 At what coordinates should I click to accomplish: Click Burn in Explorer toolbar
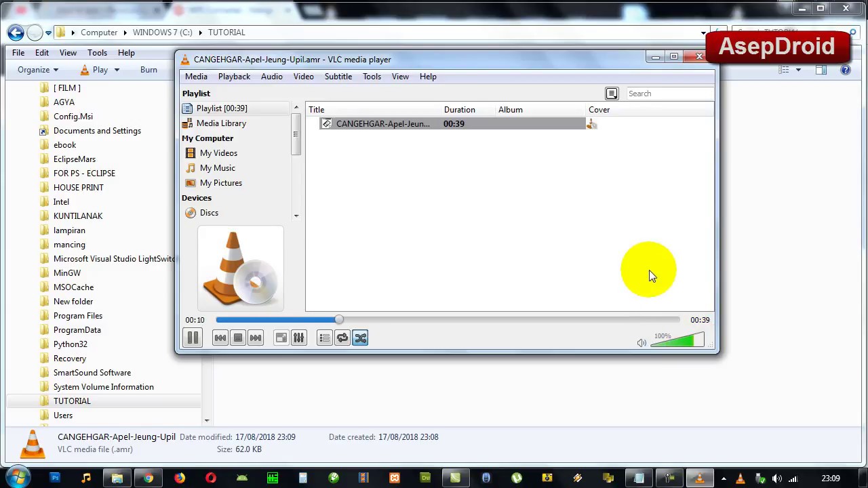pos(149,70)
